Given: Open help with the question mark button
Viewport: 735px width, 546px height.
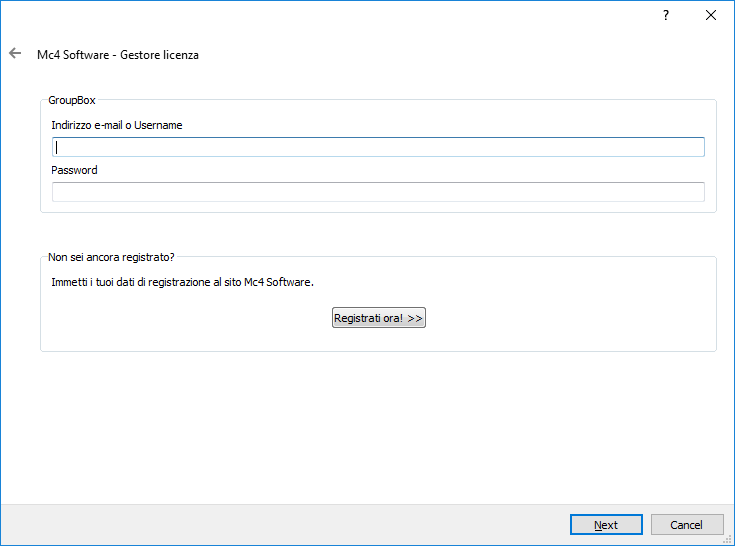Looking at the screenshot, I should pos(666,16).
